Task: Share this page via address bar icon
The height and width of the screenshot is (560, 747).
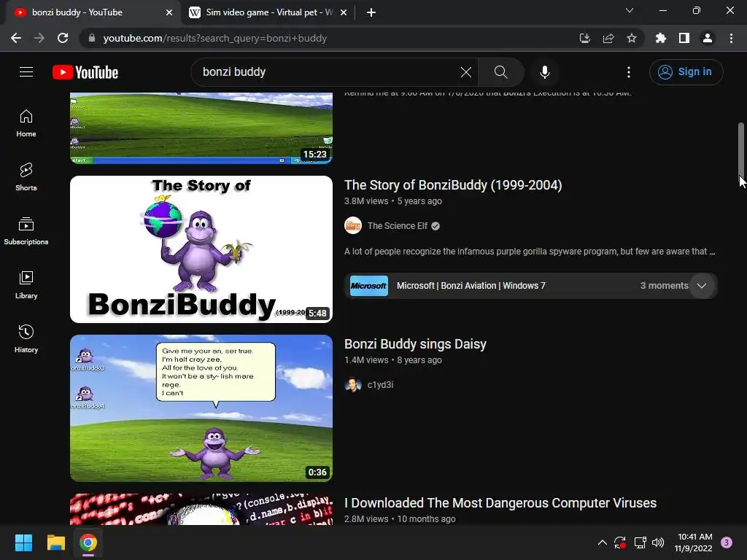Action: point(608,38)
